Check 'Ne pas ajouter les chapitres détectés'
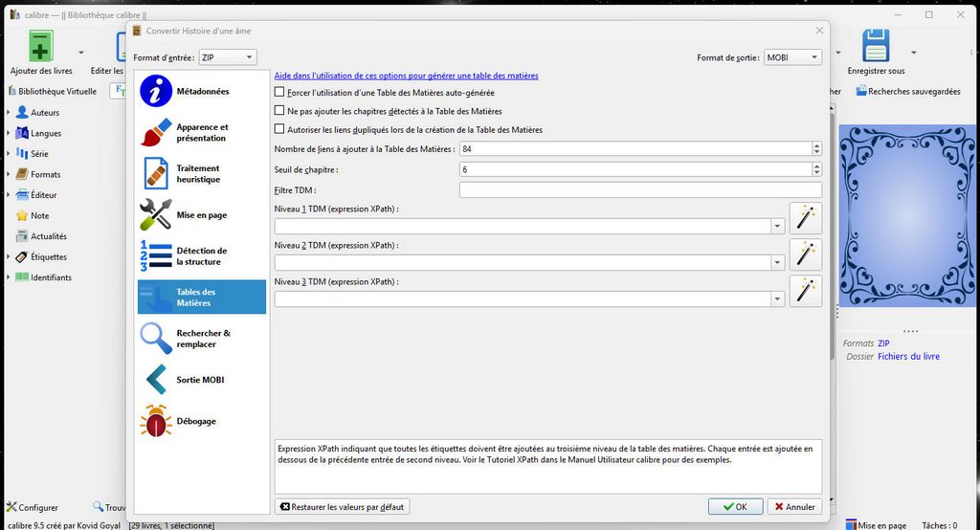980x530 pixels. [x=279, y=111]
